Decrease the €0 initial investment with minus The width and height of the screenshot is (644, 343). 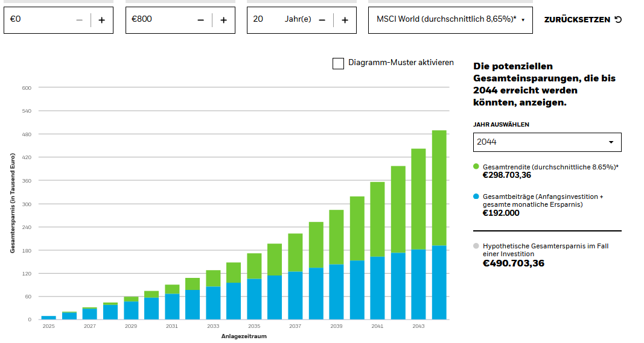(79, 20)
